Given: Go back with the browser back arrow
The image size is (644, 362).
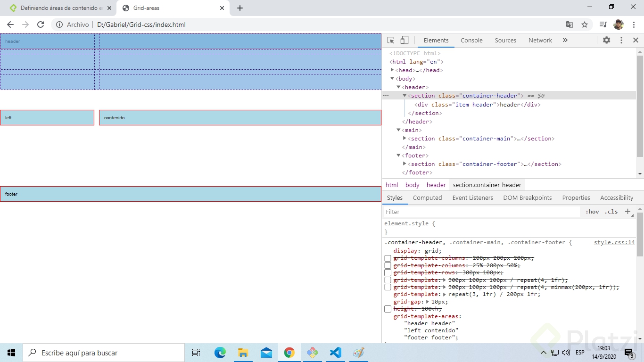Looking at the screenshot, I should (10, 25).
